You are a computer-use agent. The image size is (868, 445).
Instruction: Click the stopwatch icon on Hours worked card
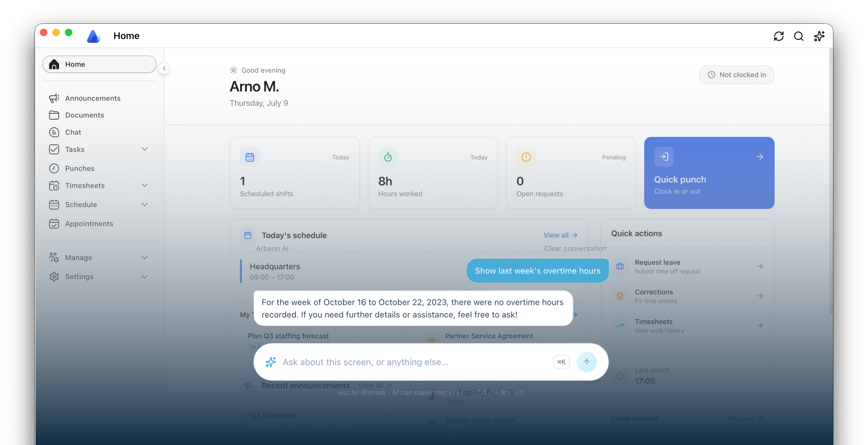(x=388, y=157)
